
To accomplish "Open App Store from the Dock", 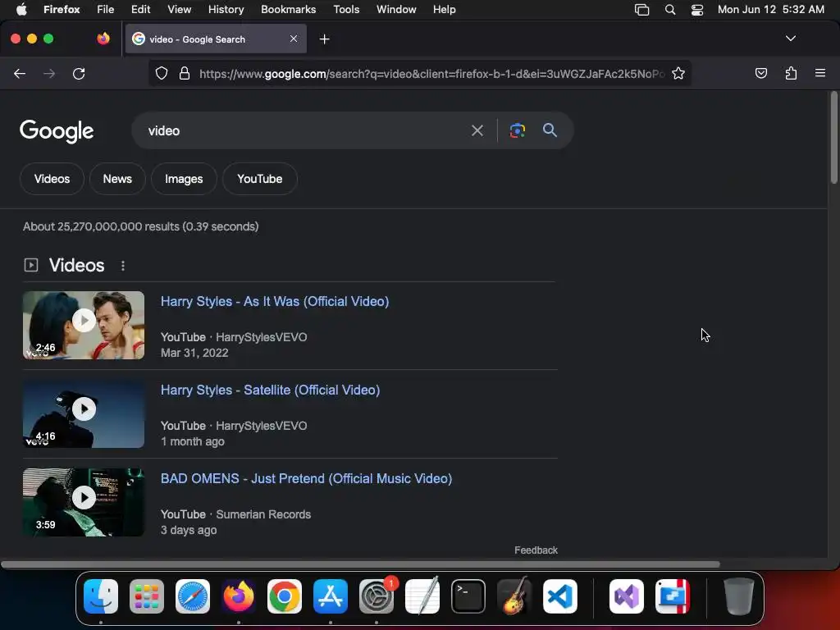I will coord(331,596).
